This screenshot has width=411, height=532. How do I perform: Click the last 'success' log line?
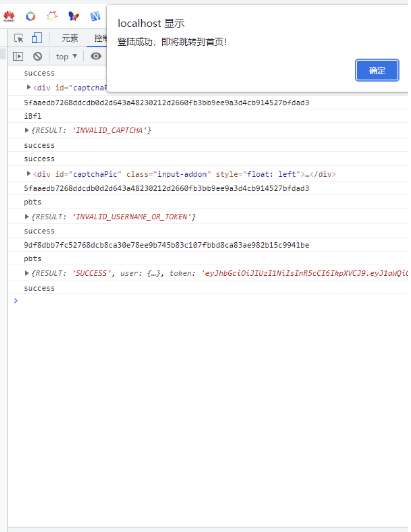click(x=39, y=288)
